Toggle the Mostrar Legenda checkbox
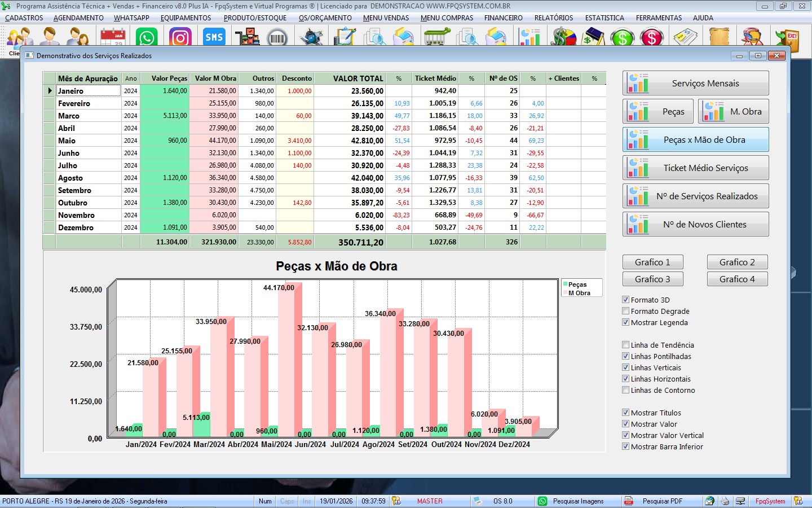812x508 pixels. pos(625,322)
